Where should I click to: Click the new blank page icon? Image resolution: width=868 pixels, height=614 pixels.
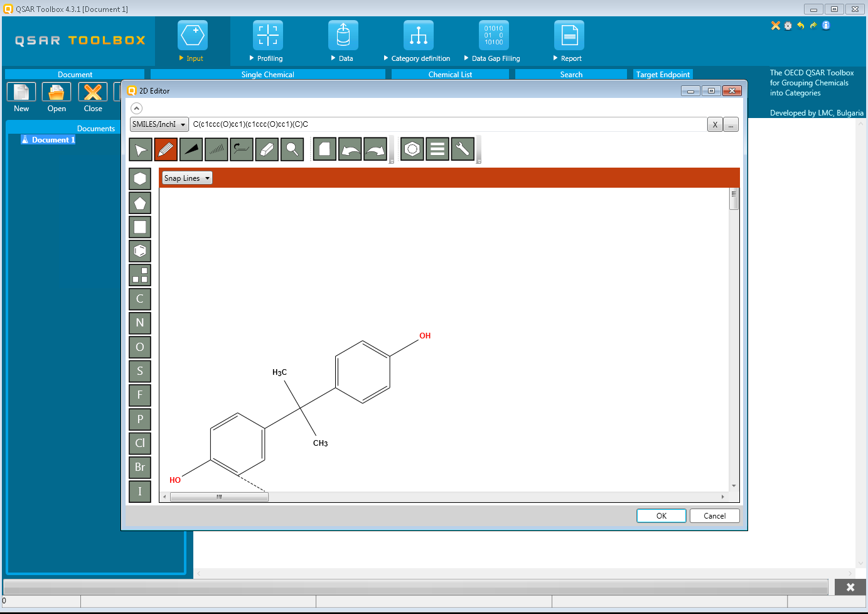pyautogui.click(x=324, y=149)
